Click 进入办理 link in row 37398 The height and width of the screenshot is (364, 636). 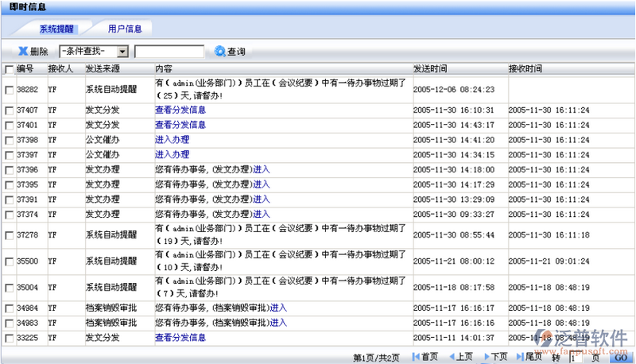(x=172, y=140)
